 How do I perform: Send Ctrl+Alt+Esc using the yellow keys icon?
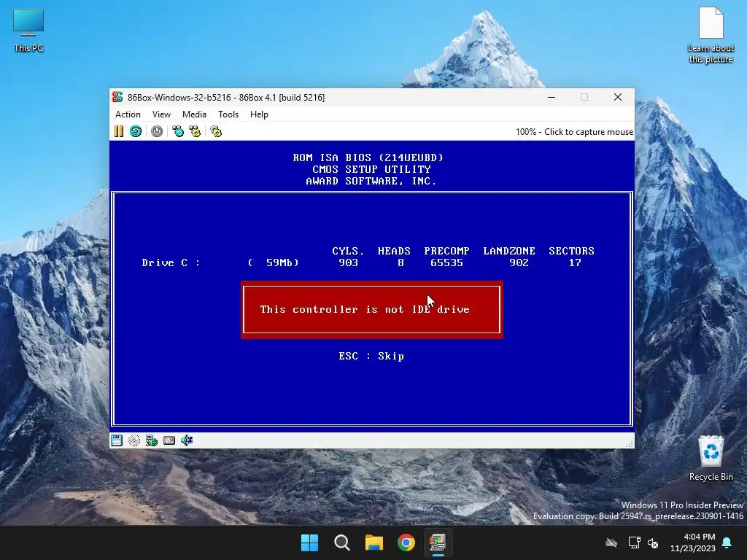195,131
